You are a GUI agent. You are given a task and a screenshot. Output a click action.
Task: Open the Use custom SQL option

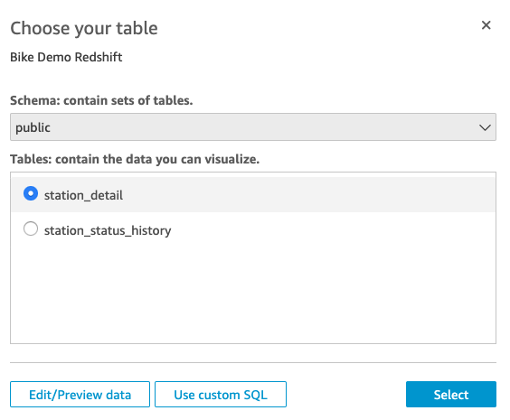221,395
